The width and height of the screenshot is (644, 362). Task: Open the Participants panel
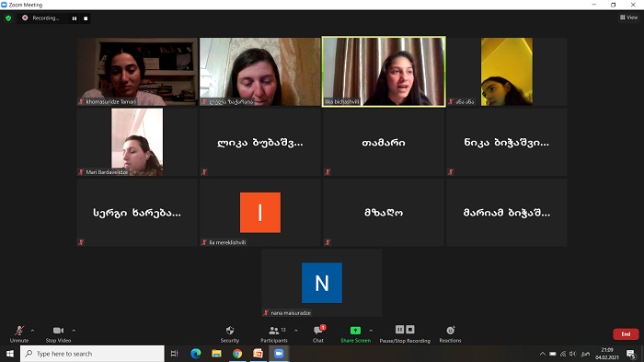274,334
